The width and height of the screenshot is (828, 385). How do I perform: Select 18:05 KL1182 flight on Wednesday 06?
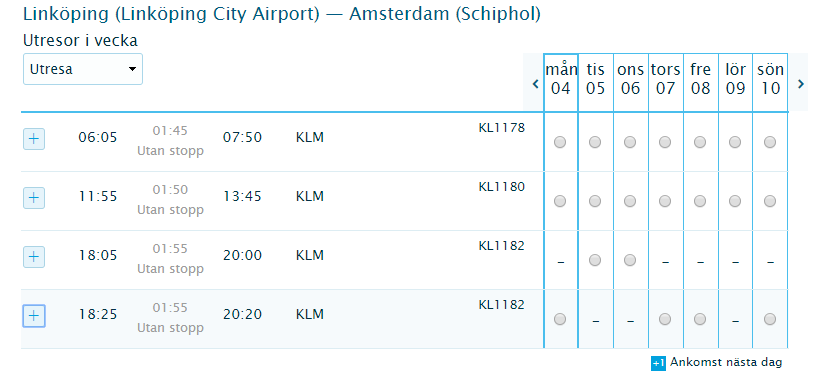630,260
